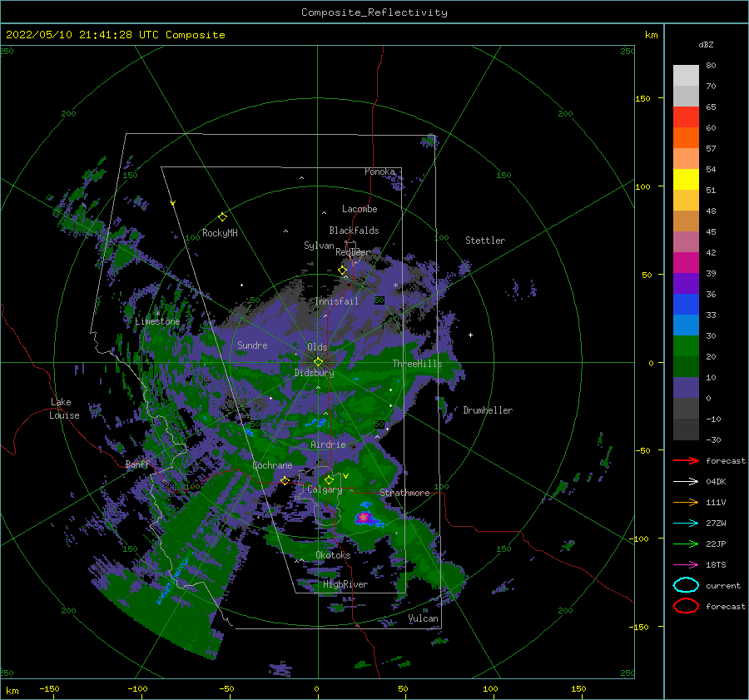Select the orange 111V arrow icon
The height and width of the screenshot is (700, 749).
[686, 502]
